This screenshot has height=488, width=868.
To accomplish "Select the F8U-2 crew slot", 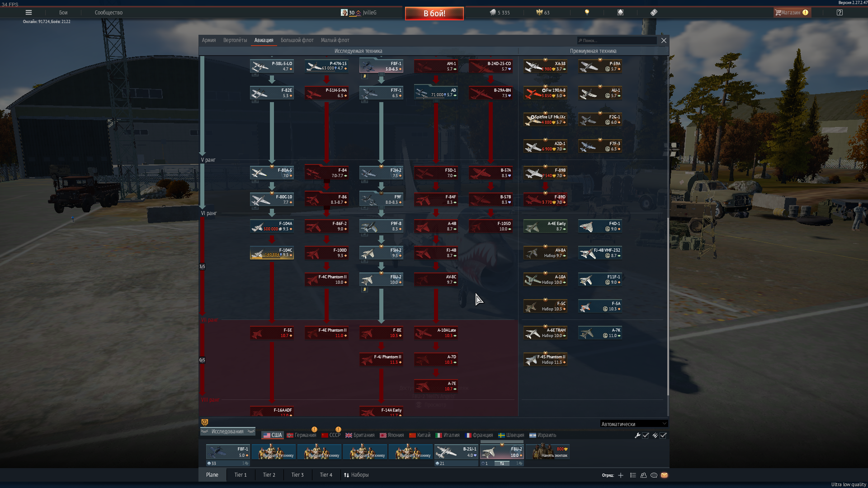I will 502,452.
